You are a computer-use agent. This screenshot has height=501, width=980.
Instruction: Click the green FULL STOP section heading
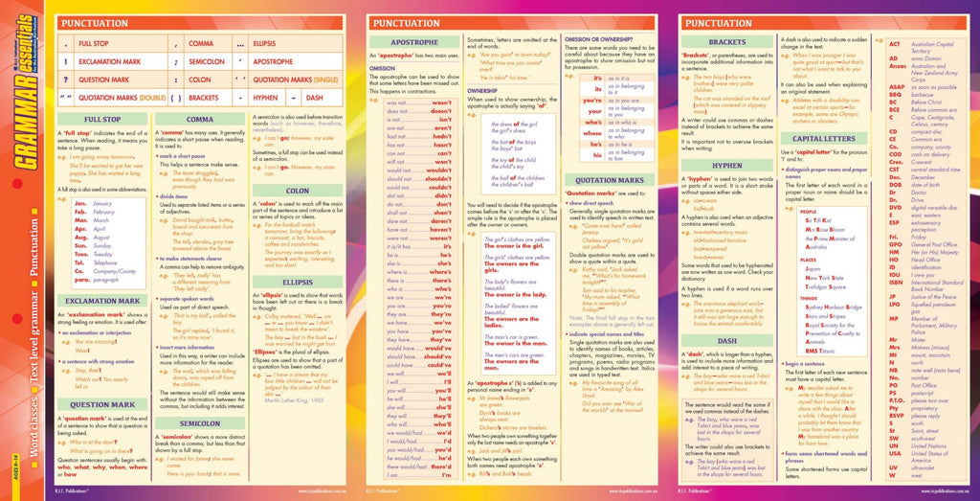point(101,119)
